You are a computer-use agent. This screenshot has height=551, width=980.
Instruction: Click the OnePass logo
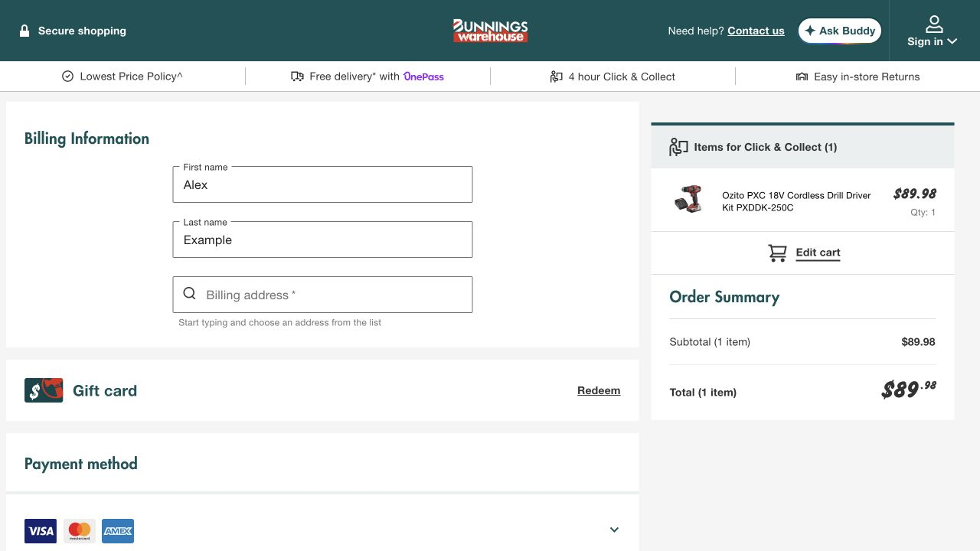(x=423, y=77)
